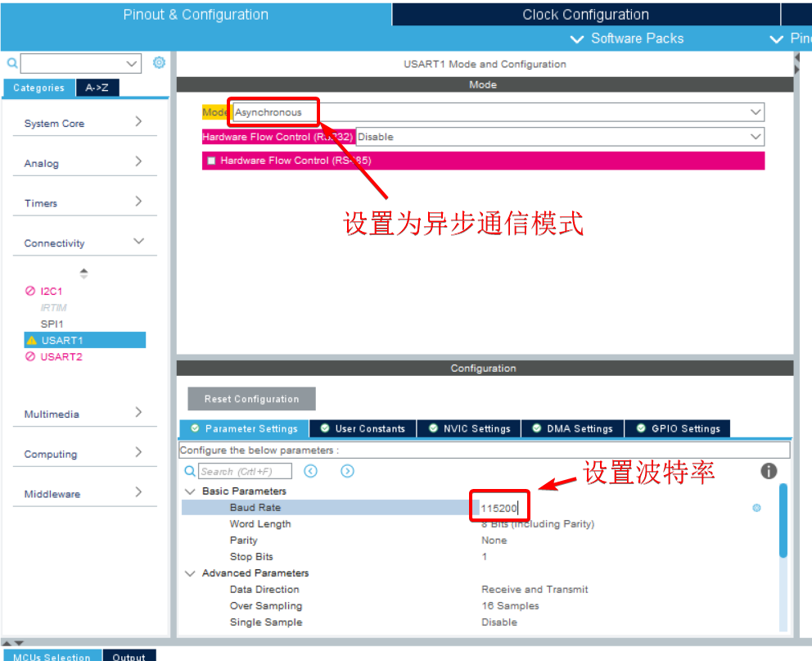Click the Reset Configuration button
The height and width of the screenshot is (661, 812).
tap(251, 399)
